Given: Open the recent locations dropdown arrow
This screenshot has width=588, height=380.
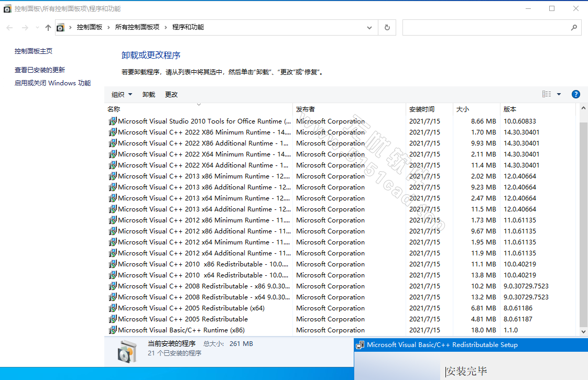Looking at the screenshot, I should coord(37,27).
